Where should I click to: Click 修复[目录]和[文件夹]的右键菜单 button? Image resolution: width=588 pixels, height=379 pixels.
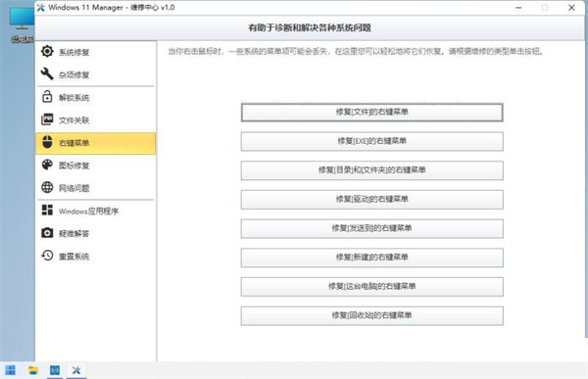372,170
